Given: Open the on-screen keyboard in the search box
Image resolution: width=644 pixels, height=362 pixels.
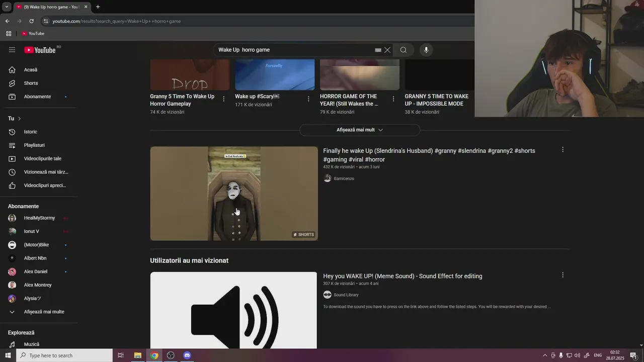Looking at the screenshot, I should (x=378, y=50).
